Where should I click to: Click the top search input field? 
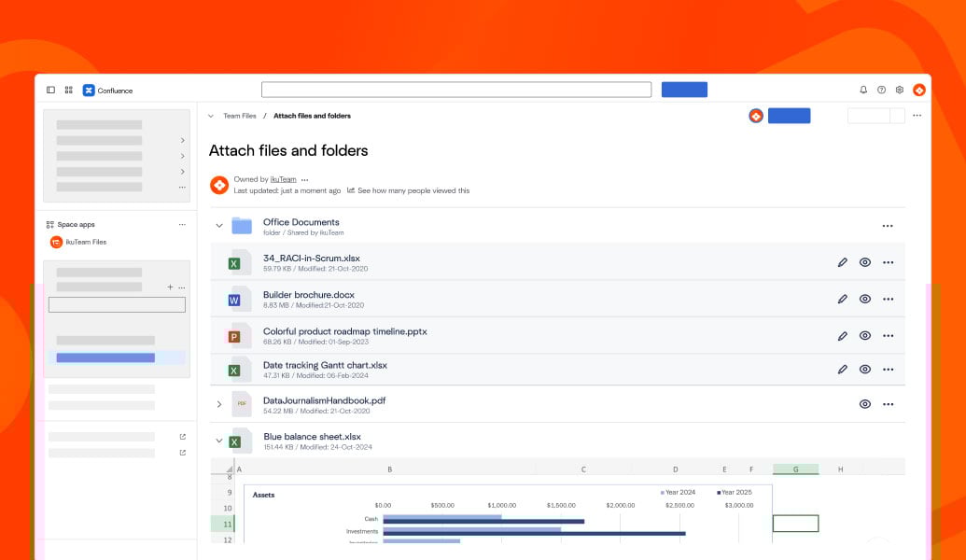(x=455, y=90)
